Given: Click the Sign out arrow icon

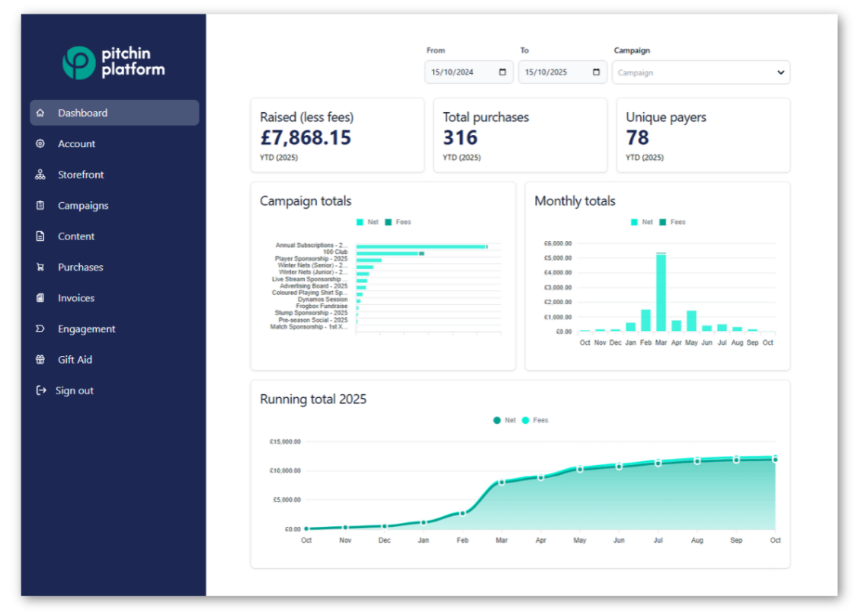Looking at the screenshot, I should point(41,390).
